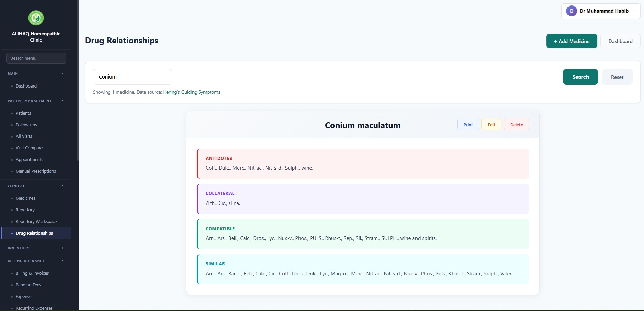Image resolution: width=644 pixels, height=311 pixels.
Task: Click the sidebar vertical scrollbar
Action: (x=78, y=80)
